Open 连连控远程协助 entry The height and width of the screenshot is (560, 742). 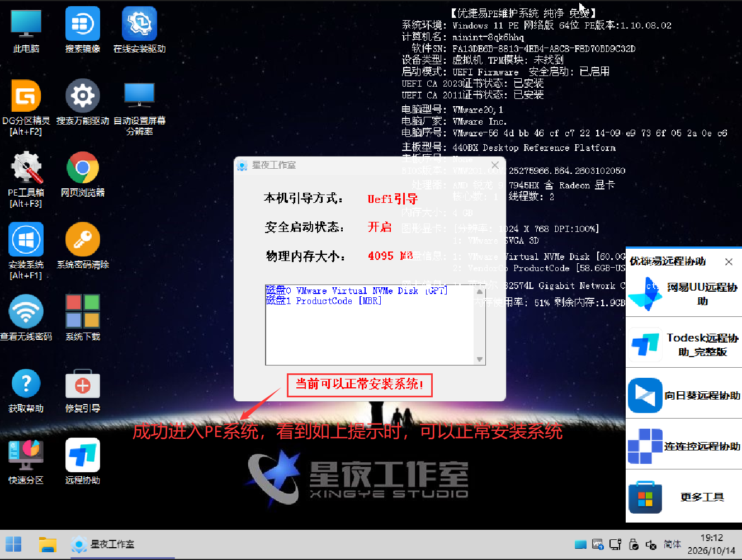[x=684, y=446]
